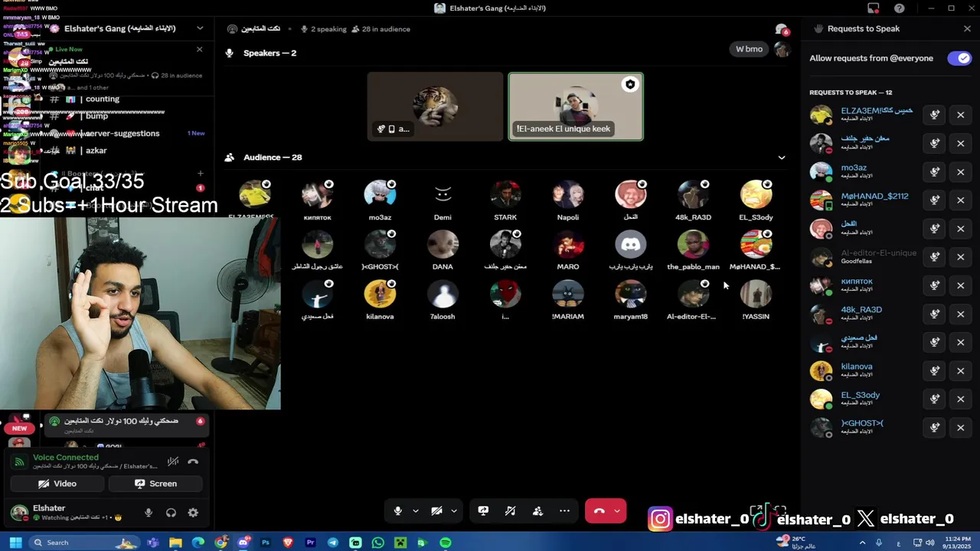Collapse the Audience section
980x551 pixels.
(x=781, y=158)
